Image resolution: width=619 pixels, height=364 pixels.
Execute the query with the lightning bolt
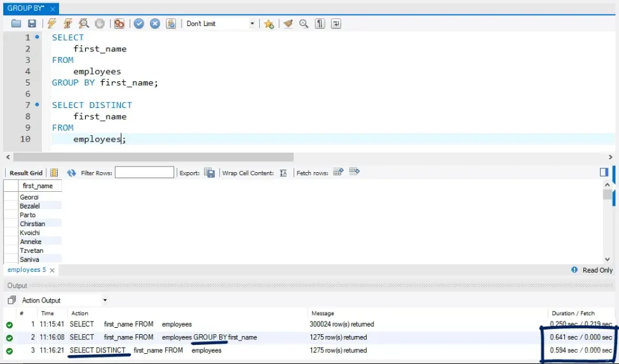(x=52, y=24)
